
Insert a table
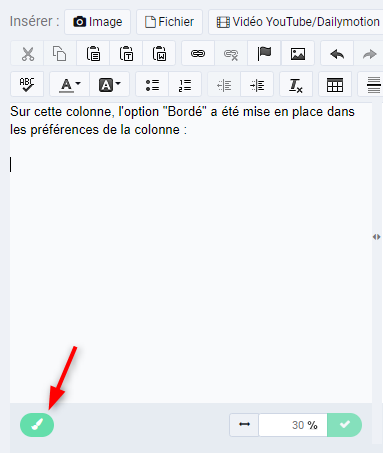(335, 84)
